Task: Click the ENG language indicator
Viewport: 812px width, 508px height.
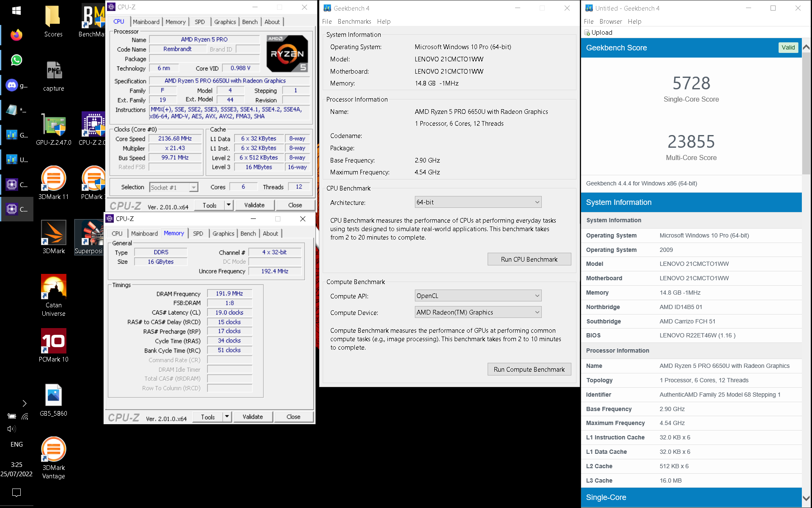Action: [x=16, y=444]
